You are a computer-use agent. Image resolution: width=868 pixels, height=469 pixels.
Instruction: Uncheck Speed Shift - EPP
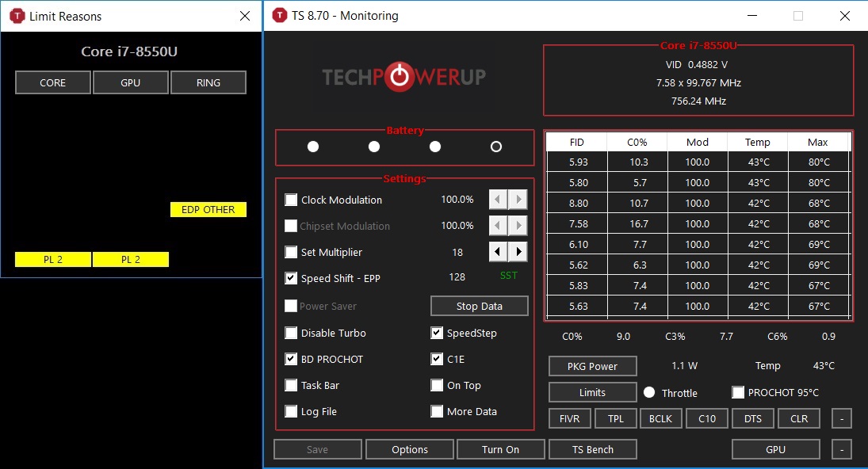pyautogui.click(x=291, y=278)
